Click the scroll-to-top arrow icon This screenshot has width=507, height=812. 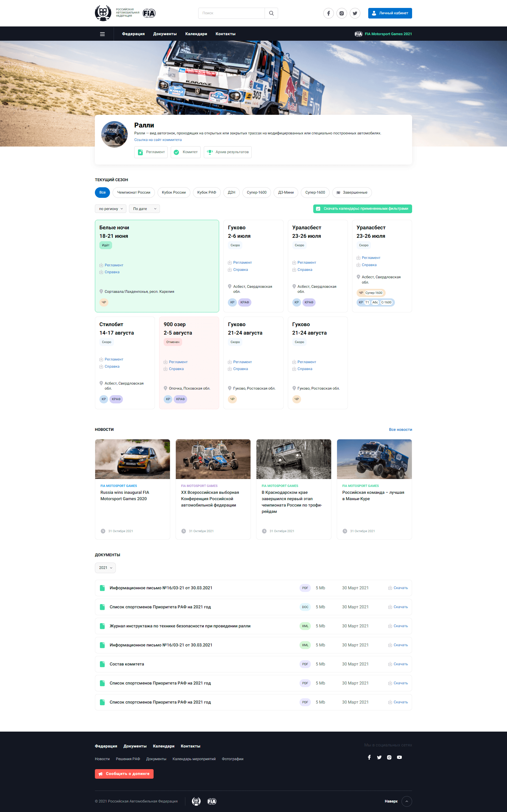[x=407, y=801]
